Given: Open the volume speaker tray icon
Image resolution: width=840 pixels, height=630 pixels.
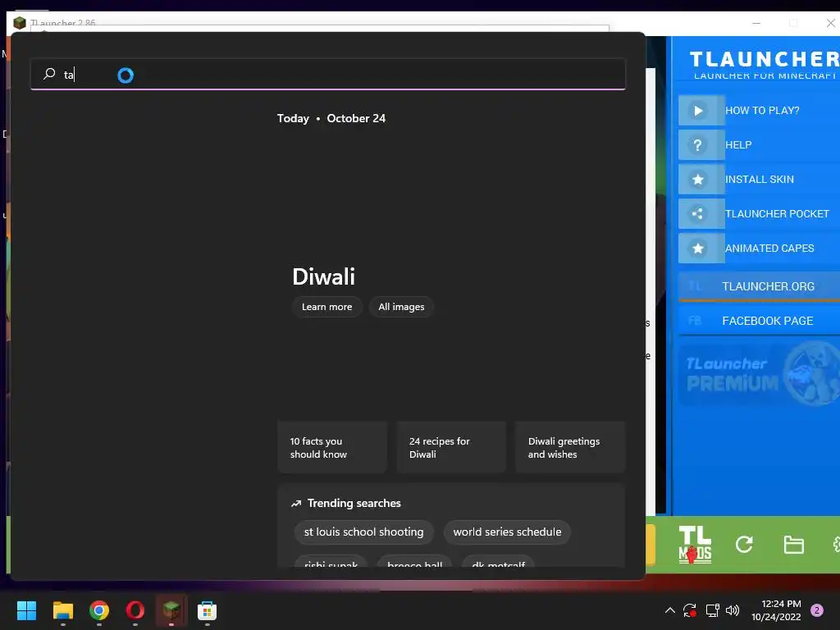Looking at the screenshot, I should 733,610.
